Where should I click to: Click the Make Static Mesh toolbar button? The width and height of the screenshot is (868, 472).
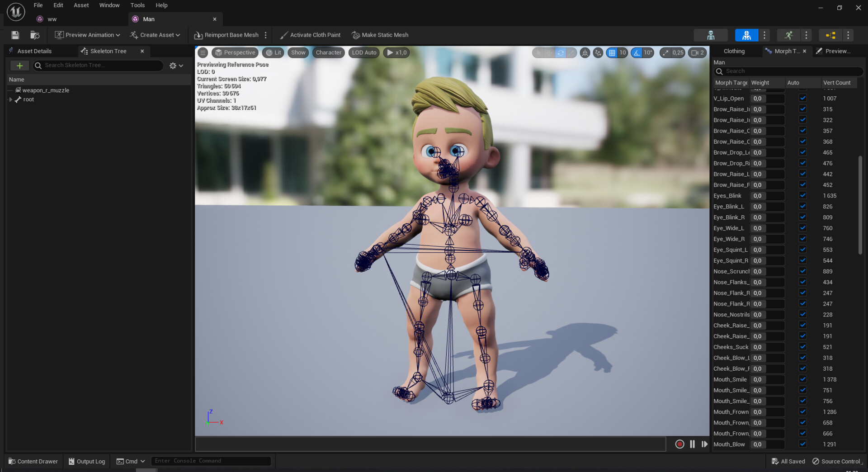click(380, 35)
